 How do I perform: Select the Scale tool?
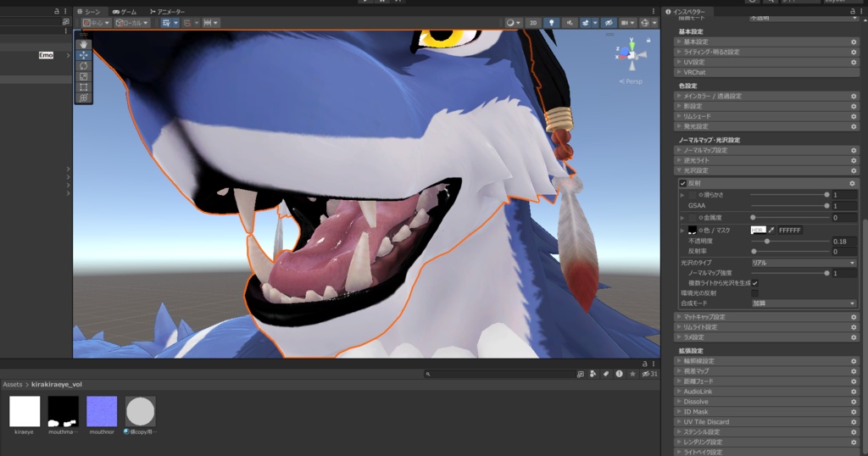[x=84, y=76]
